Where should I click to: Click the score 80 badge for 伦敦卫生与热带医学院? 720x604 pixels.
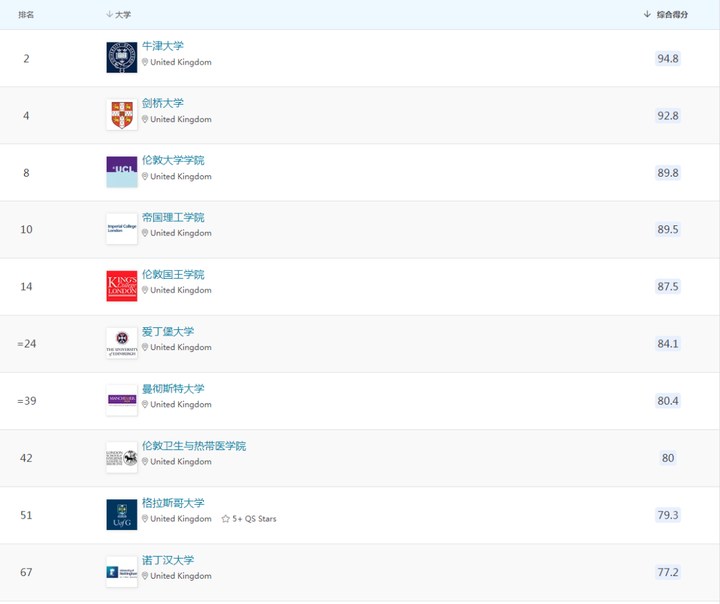coord(668,458)
